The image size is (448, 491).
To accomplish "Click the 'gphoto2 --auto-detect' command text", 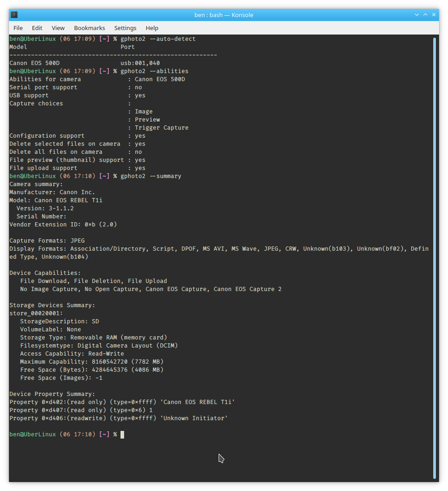I will click(158, 39).
